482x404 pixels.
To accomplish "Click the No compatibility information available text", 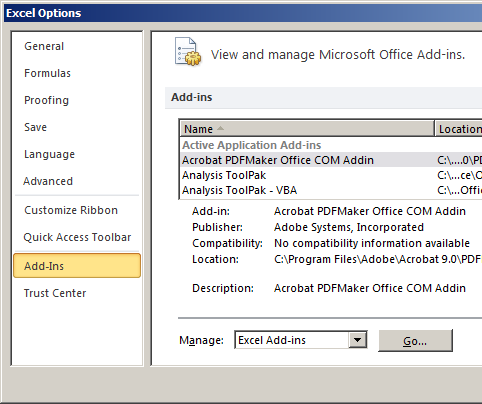I will tap(372, 243).
